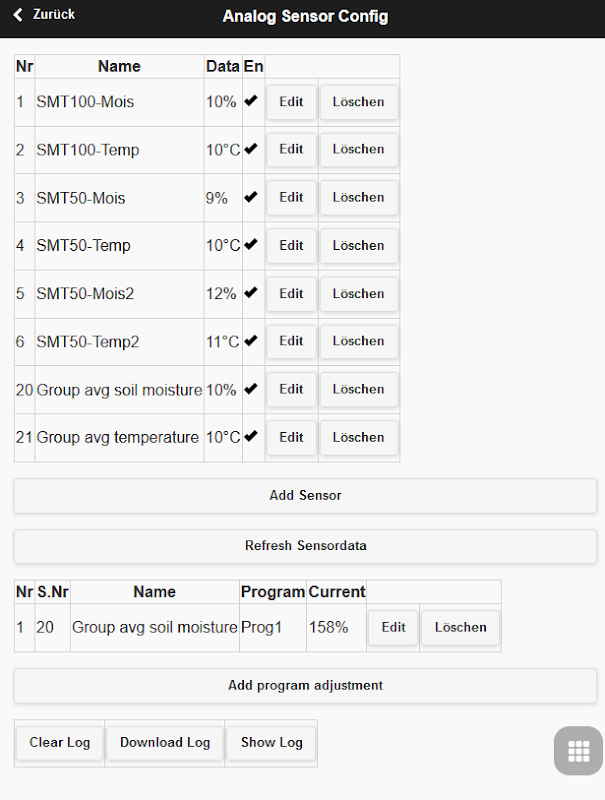Edit sensor 20 Group avg soil moisture
605x800 pixels.
tap(291, 389)
